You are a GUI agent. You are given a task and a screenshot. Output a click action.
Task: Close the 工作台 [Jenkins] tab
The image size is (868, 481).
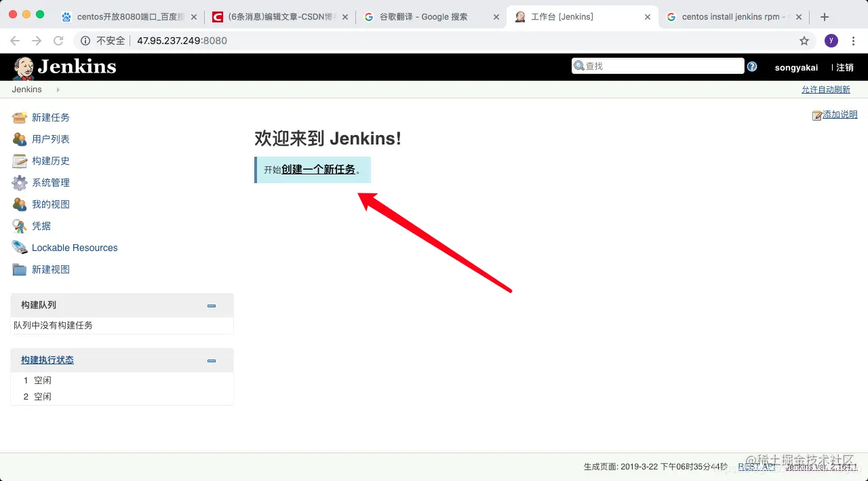click(648, 17)
